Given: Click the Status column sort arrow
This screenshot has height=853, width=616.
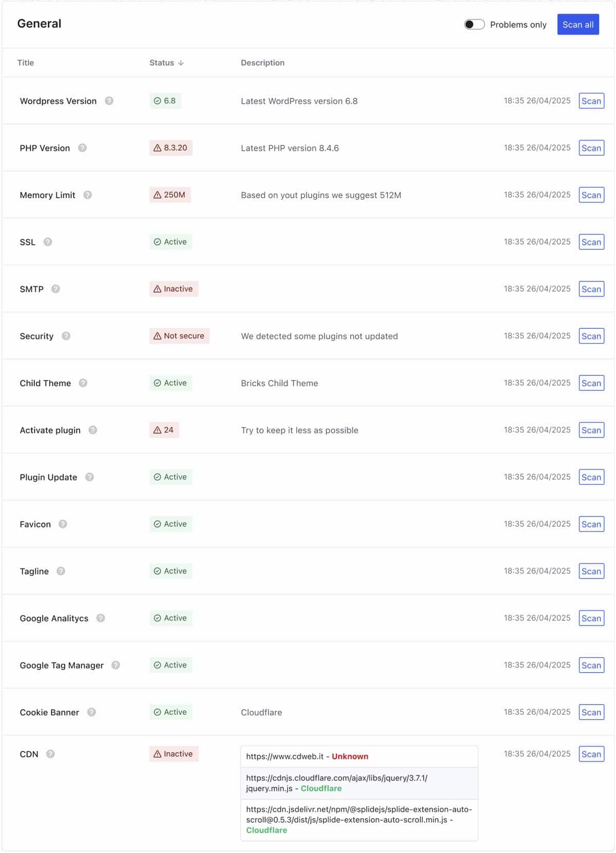Looking at the screenshot, I should [181, 63].
